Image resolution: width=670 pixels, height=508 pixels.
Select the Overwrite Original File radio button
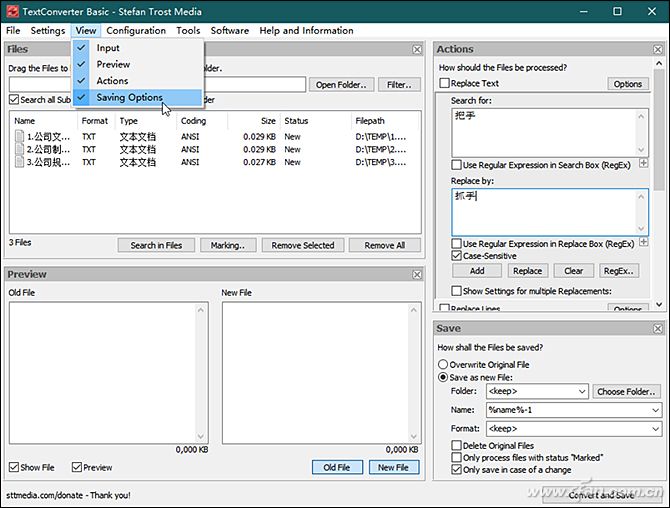444,365
